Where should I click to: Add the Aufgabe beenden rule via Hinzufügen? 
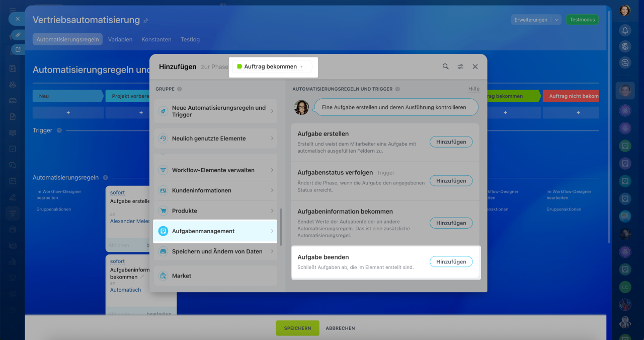[451, 261]
